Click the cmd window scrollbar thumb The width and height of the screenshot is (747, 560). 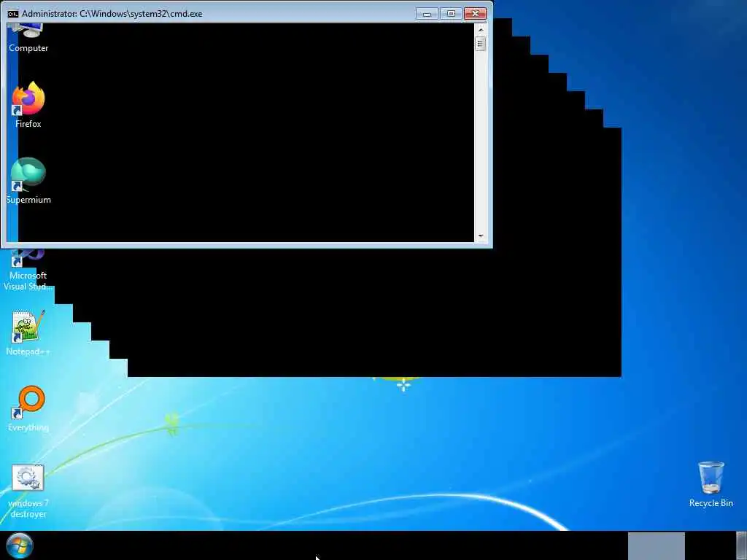click(x=480, y=44)
